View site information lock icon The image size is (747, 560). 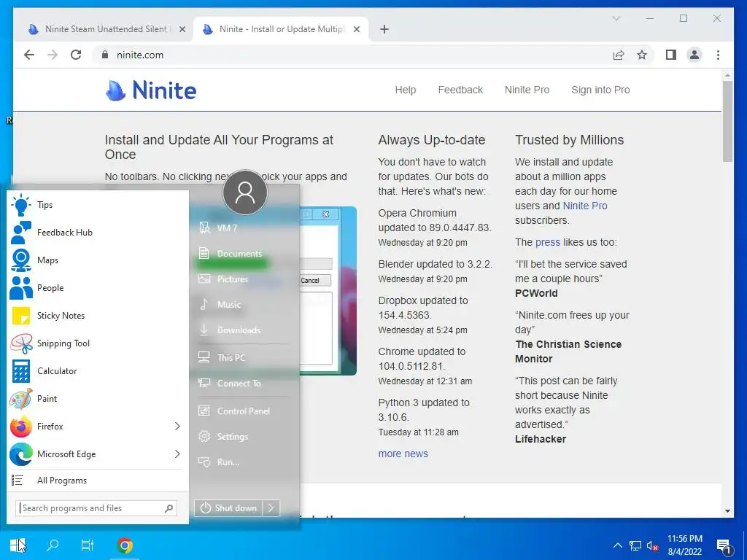click(x=105, y=55)
